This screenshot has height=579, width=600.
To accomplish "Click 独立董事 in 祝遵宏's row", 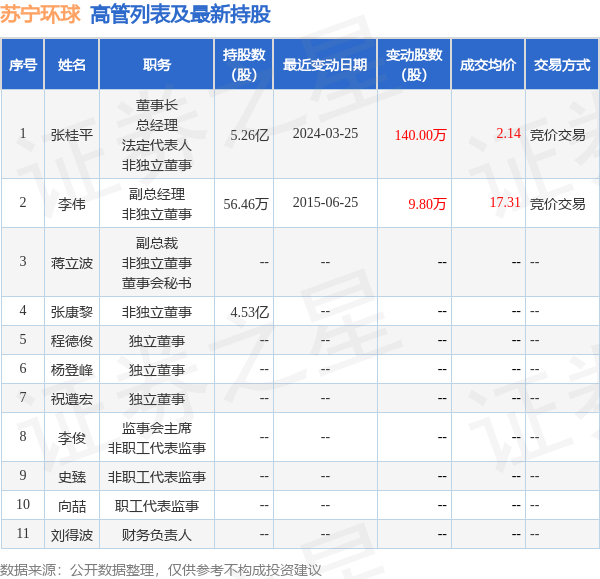I will point(157,399).
